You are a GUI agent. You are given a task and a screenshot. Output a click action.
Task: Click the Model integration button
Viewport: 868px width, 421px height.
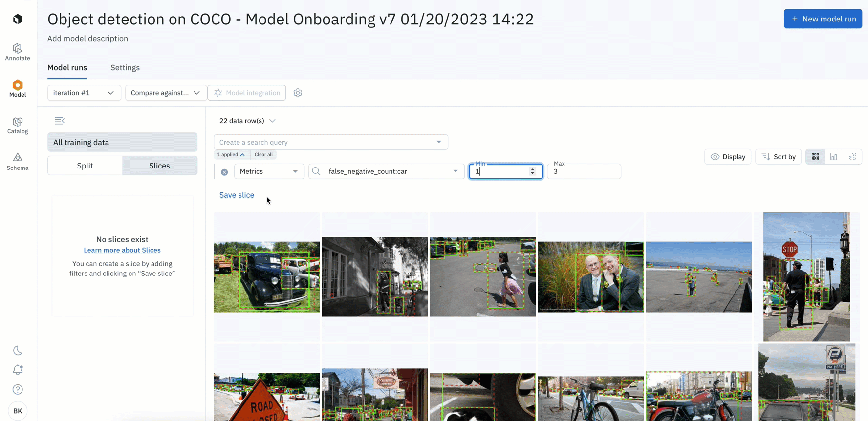(x=247, y=93)
